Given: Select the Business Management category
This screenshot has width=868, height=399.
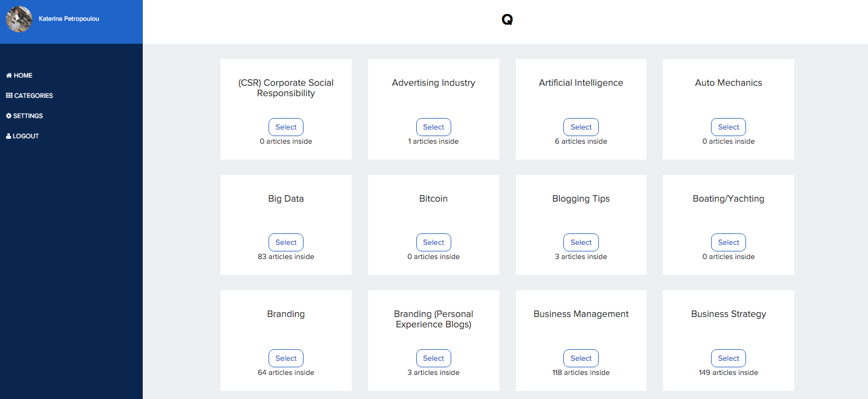Looking at the screenshot, I should 581,358.
